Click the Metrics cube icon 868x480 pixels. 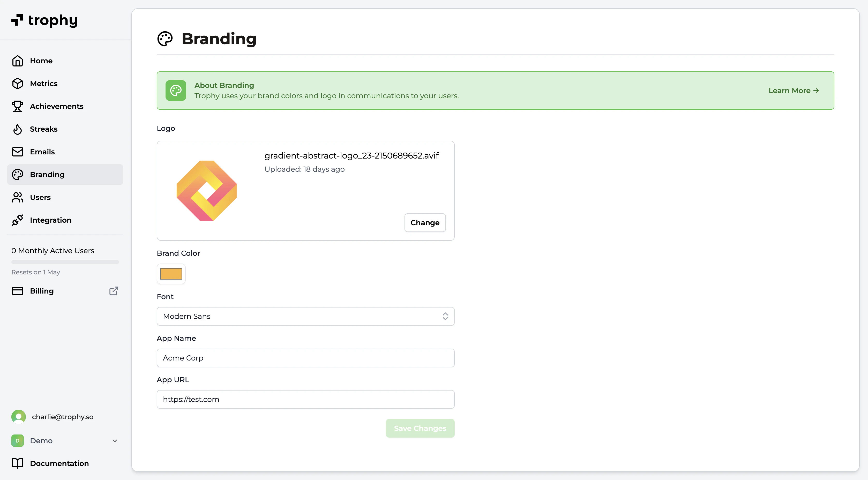[x=18, y=84]
